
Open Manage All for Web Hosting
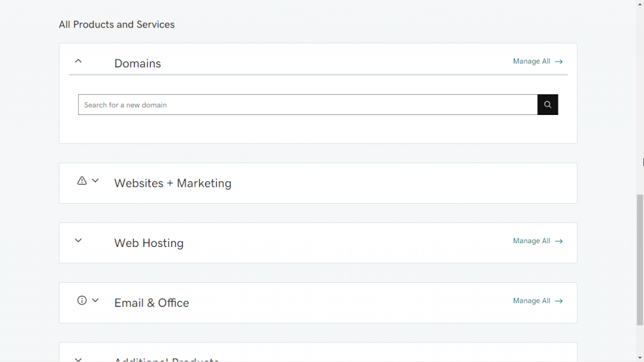pos(531,241)
